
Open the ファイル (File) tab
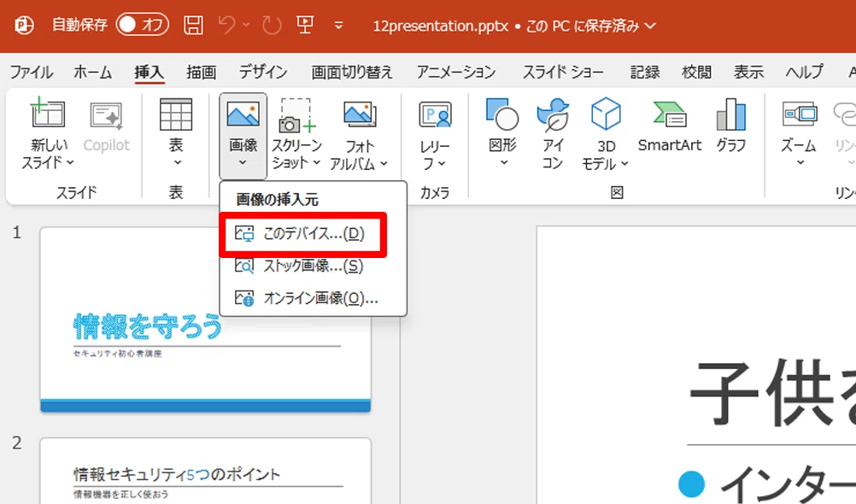31,72
